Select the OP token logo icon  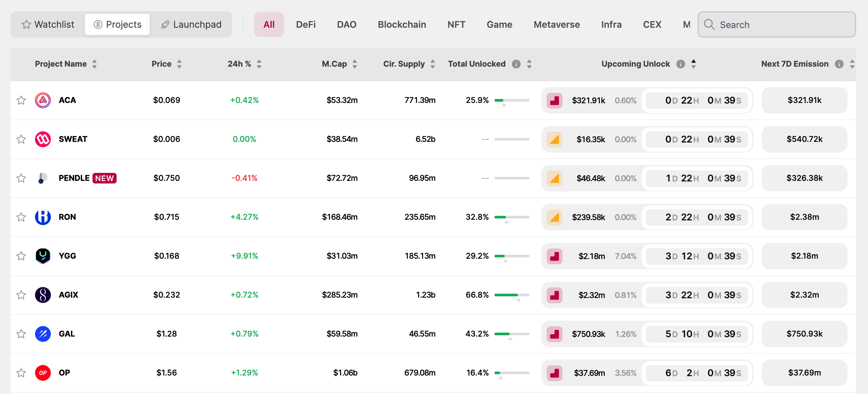pos(43,373)
